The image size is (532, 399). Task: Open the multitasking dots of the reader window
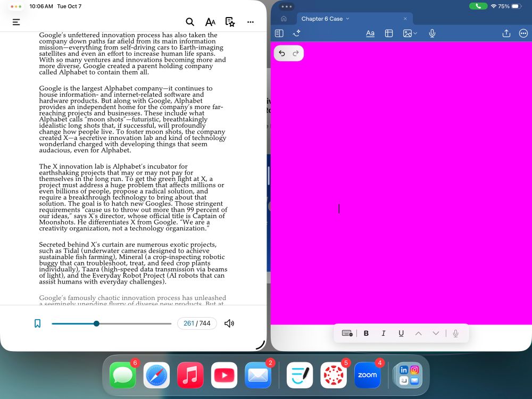16,6
